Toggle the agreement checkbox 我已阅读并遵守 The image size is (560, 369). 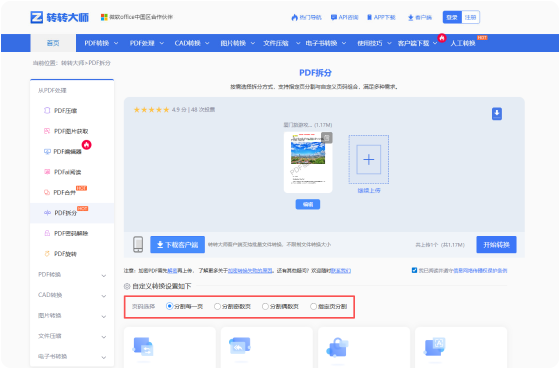pos(414,270)
